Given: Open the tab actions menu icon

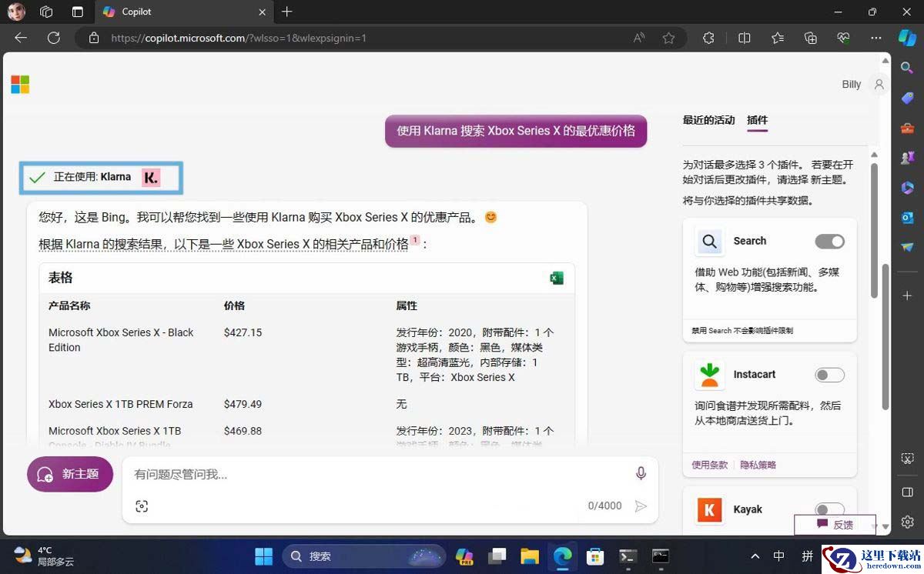Looking at the screenshot, I should point(77,12).
